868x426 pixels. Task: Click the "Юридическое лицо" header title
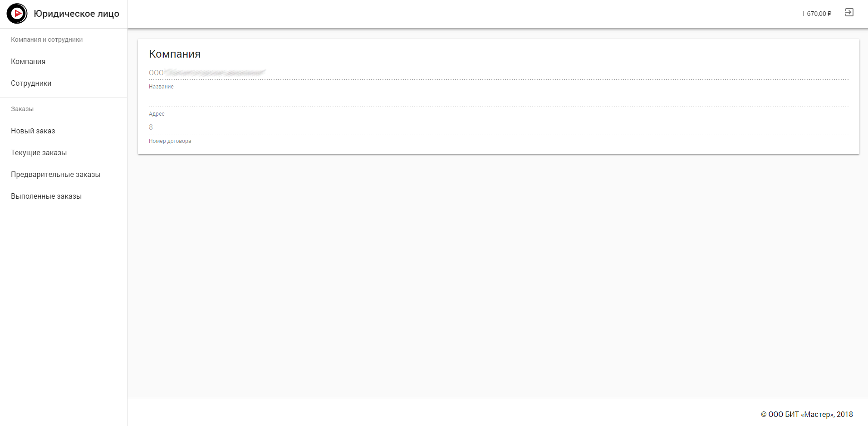tap(76, 14)
